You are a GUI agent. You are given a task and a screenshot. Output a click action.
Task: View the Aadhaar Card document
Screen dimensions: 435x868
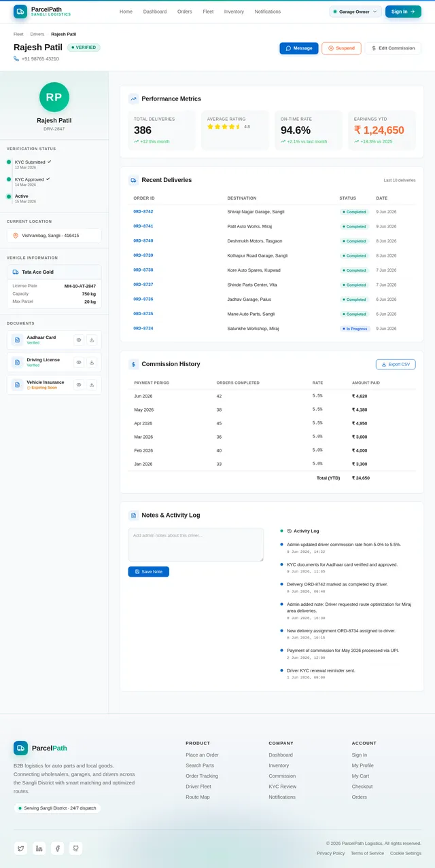coord(79,340)
